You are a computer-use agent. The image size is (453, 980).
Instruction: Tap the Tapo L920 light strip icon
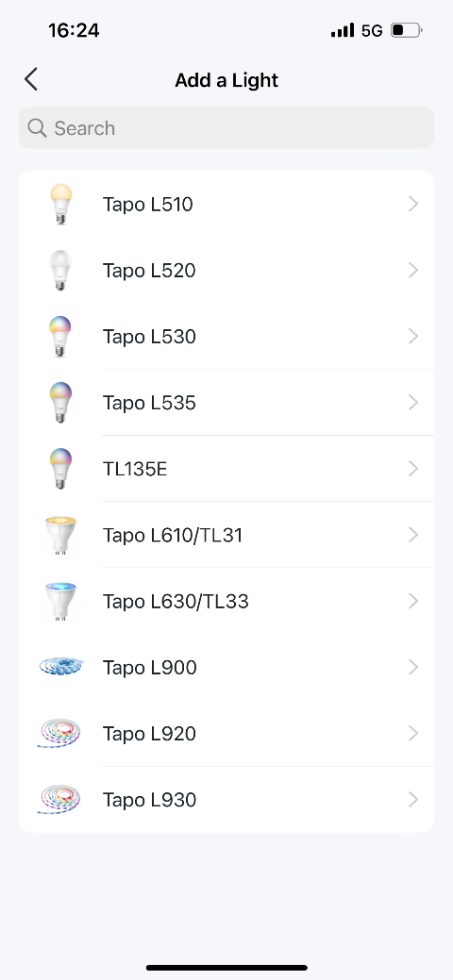pos(59,733)
